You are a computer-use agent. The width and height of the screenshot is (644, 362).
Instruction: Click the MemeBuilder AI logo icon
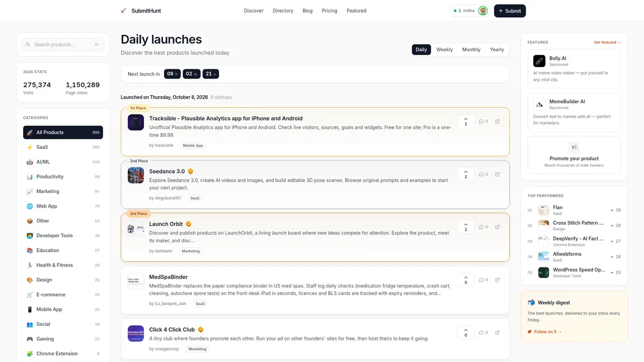pos(539,104)
